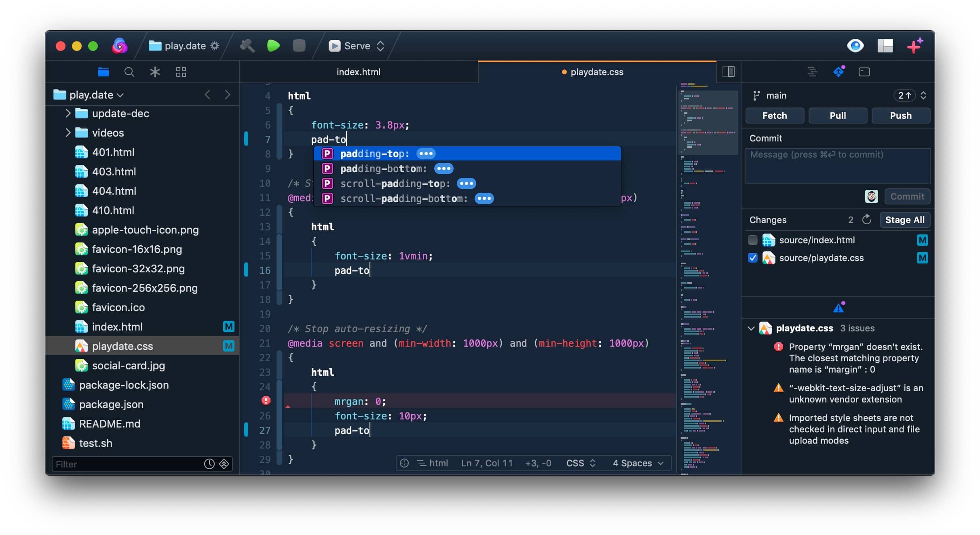The width and height of the screenshot is (980, 535).
Task: Click the bookmarks star icon in toolbar
Action: coord(156,71)
